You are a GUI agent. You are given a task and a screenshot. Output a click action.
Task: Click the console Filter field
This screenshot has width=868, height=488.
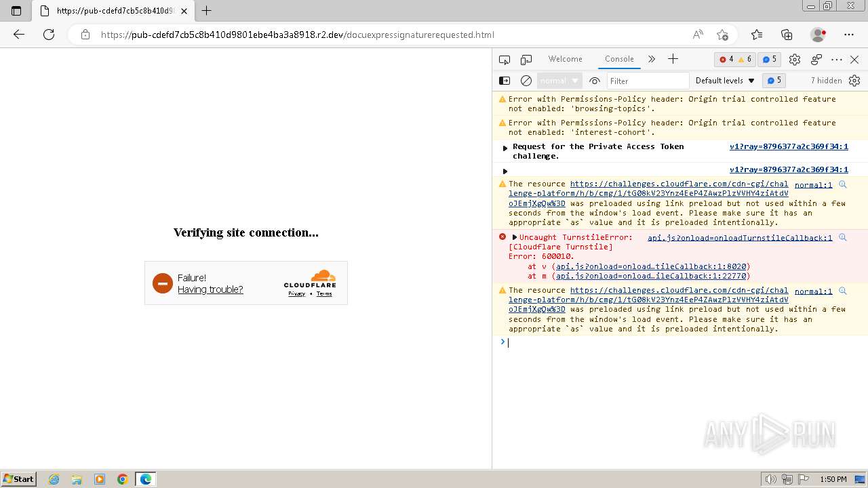[x=648, y=81]
